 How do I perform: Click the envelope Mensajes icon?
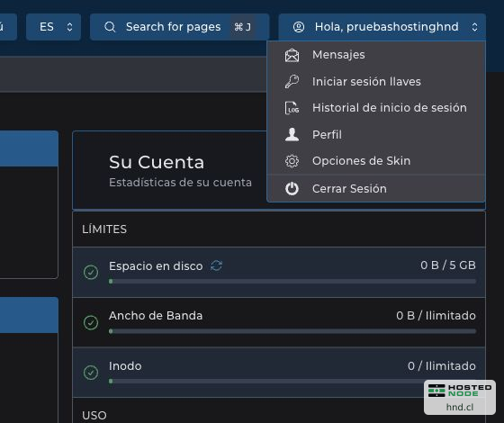click(292, 55)
